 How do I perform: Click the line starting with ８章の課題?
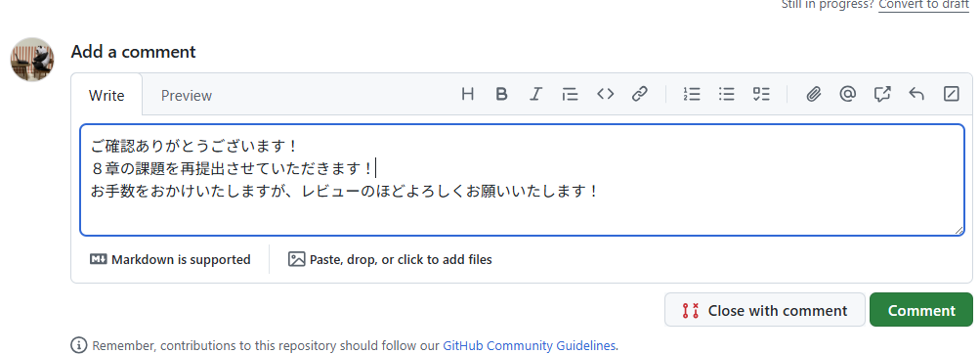[x=232, y=169]
